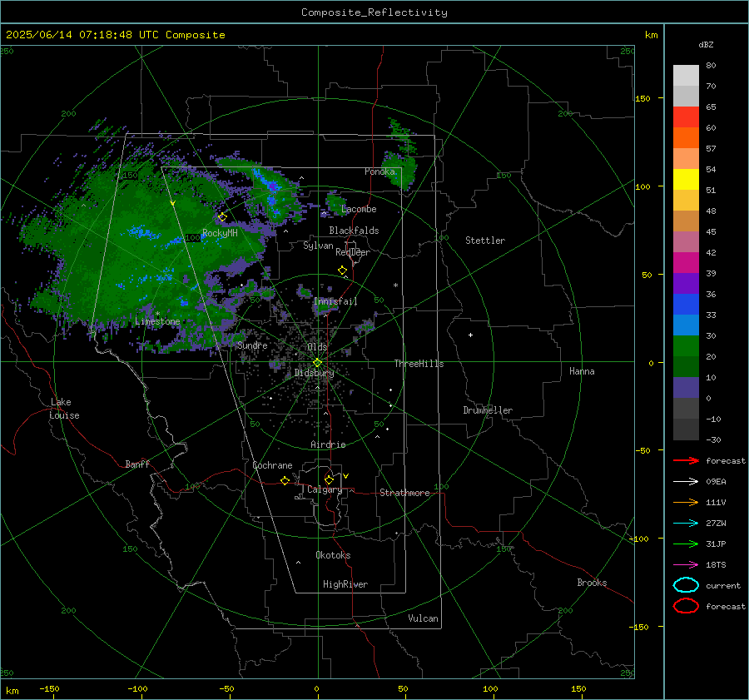Select the purple 39 dBZ color swatch
The image size is (749, 700).
(686, 284)
